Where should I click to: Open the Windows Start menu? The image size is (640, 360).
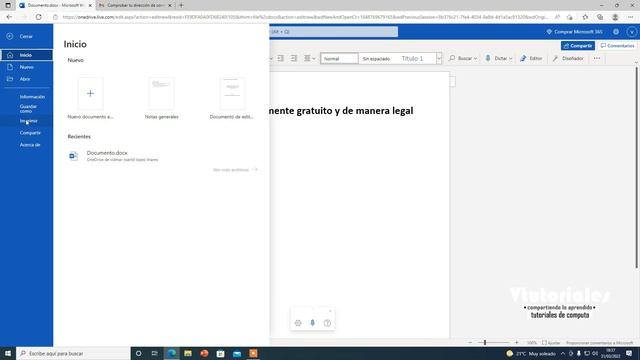tap(8, 353)
